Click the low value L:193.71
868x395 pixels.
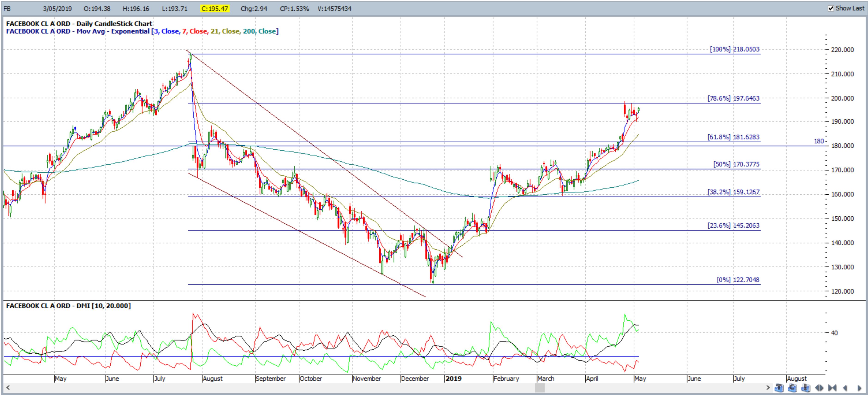click(x=175, y=9)
